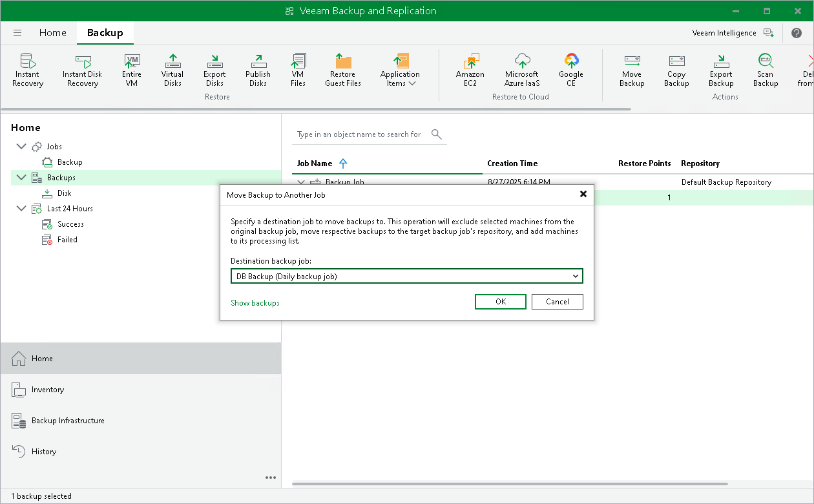This screenshot has width=814, height=504.
Task: Click the ribbon horizontal scrollbar
Action: [x=316, y=109]
